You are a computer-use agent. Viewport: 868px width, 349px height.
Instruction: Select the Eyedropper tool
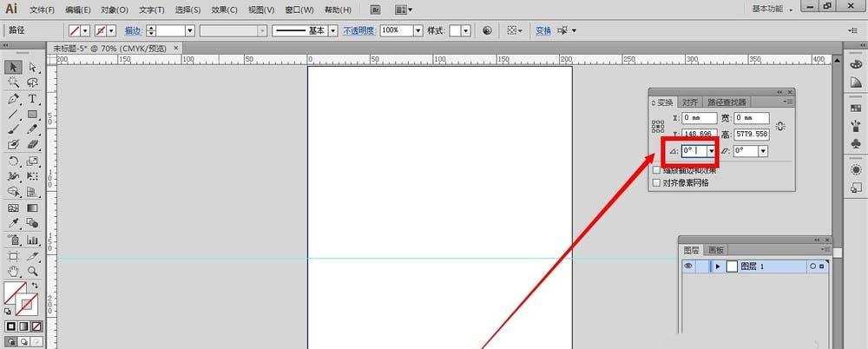14,223
